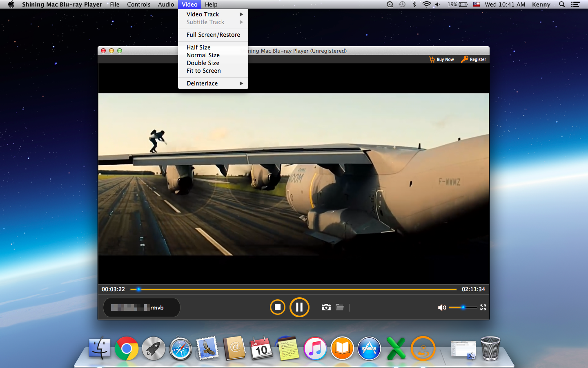Click the circular Q icon in menu bar

click(390, 4)
